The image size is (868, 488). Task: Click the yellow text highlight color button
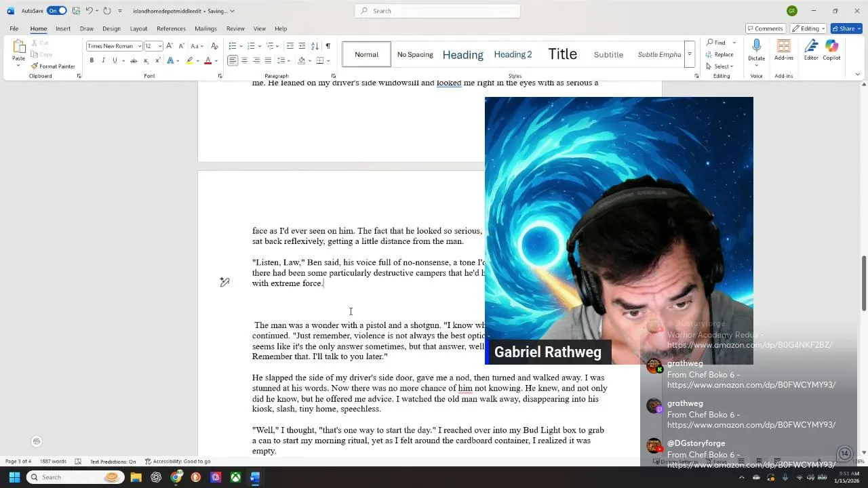pos(189,60)
